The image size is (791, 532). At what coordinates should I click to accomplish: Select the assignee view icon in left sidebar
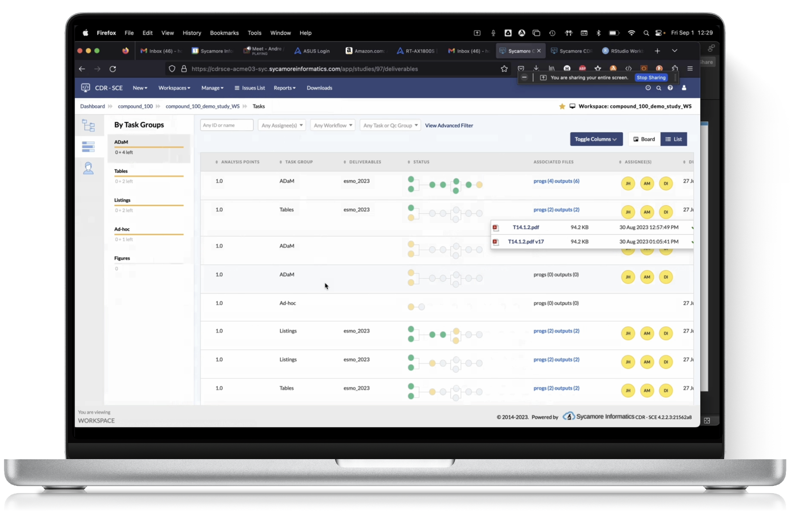click(x=89, y=168)
